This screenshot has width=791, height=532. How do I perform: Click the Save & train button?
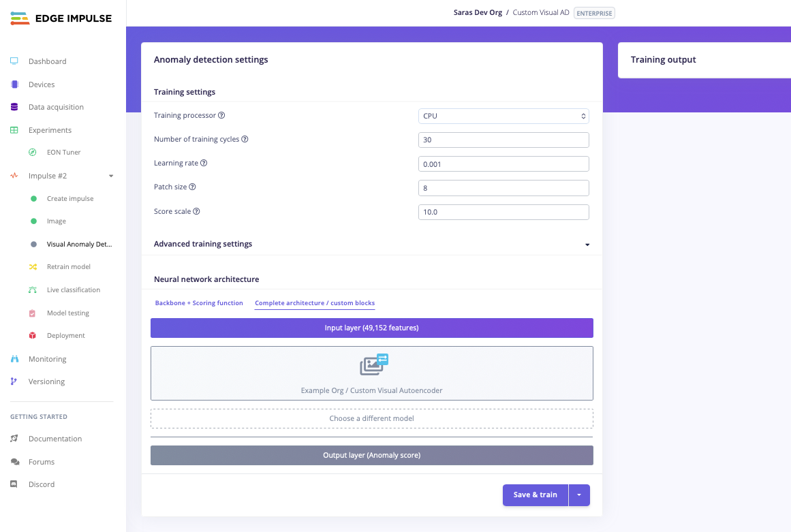coord(536,495)
